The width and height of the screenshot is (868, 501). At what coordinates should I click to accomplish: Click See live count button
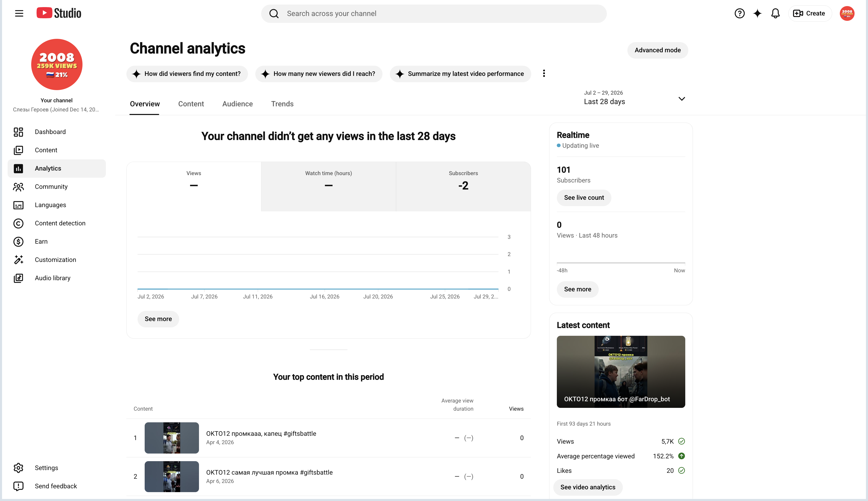[x=584, y=197]
